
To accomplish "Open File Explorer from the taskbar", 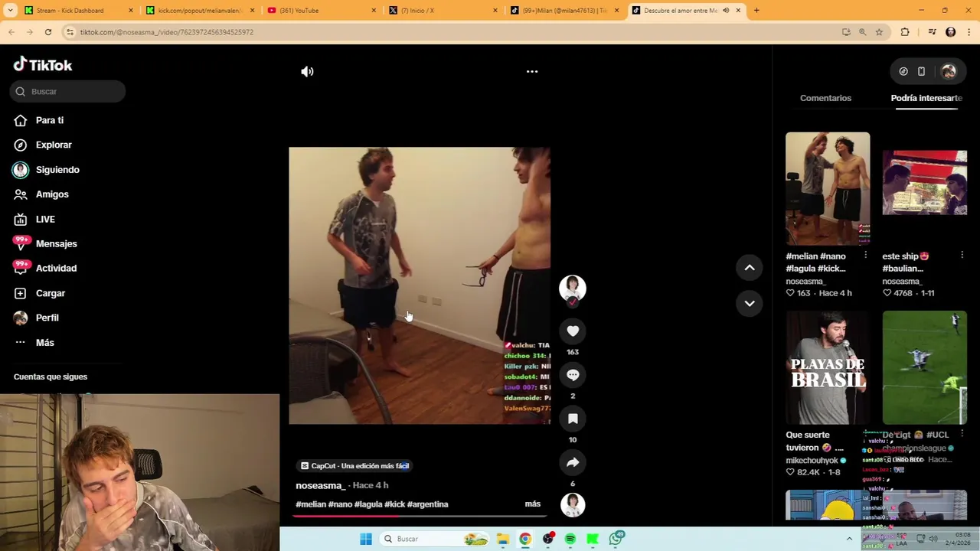I will click(x=503, y=539).
